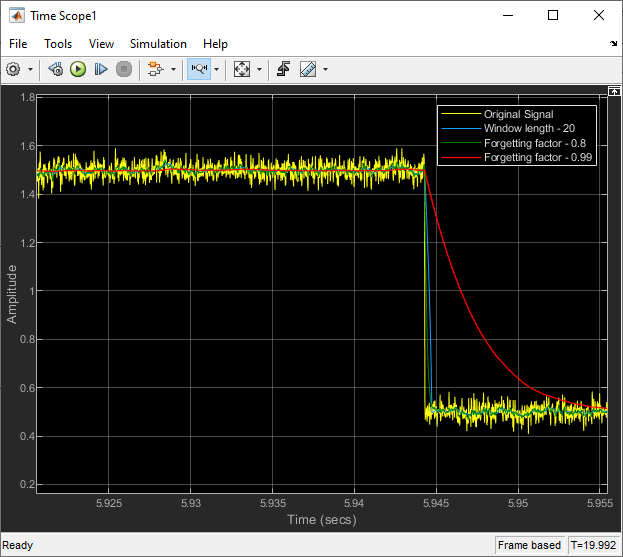Expand the axes scaling dropdown arrow
Image resolution: width=623 pixels, height=557 pixels.
[259, 70]
